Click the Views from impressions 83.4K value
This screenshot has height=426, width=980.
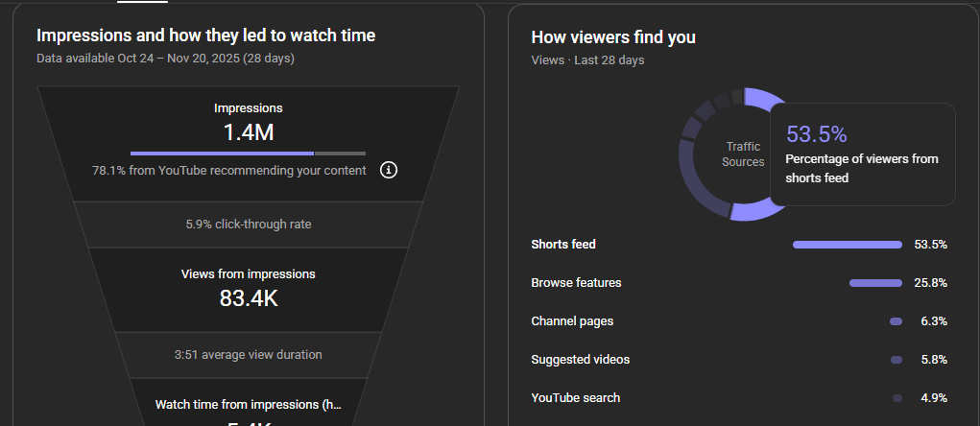249,298
